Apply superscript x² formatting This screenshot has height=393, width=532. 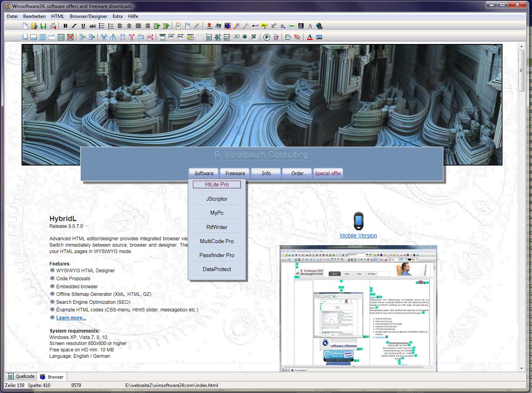click(x=274, y=26)
